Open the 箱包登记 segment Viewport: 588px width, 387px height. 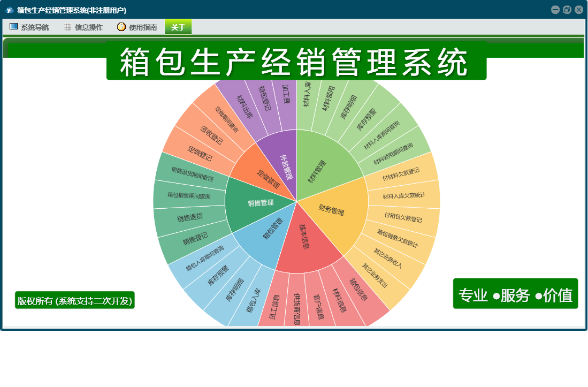[x=264, y=98]
